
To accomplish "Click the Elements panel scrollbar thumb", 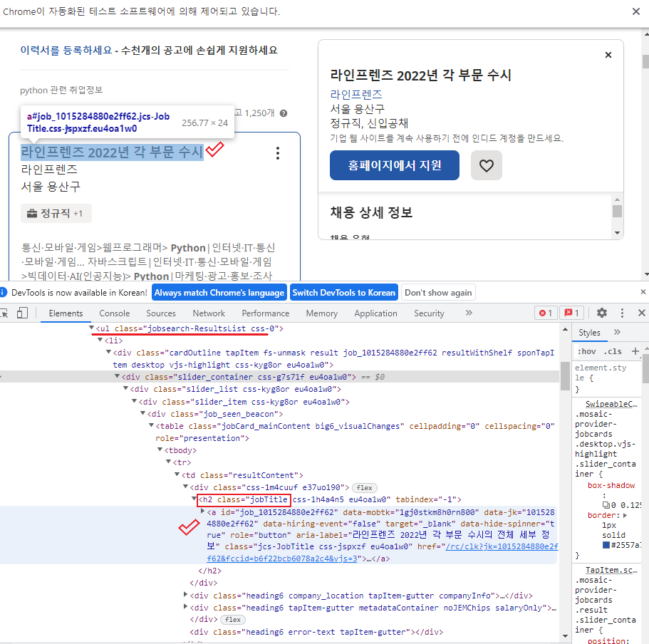I will coord(565,376).
